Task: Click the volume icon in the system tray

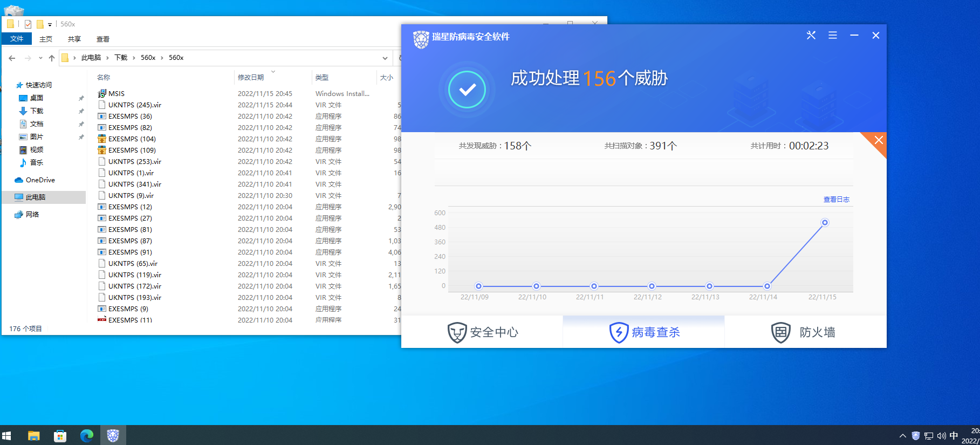Action: (x=941, y=436)
